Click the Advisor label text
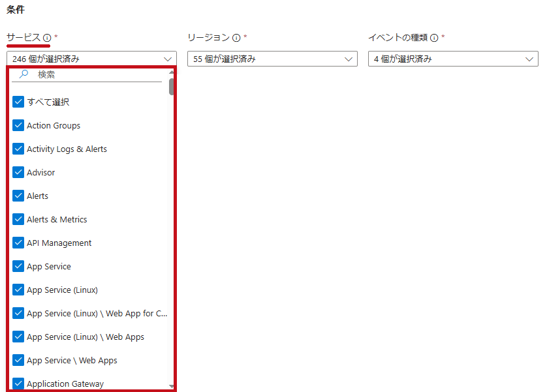547x392 pixels. point(41,172)
